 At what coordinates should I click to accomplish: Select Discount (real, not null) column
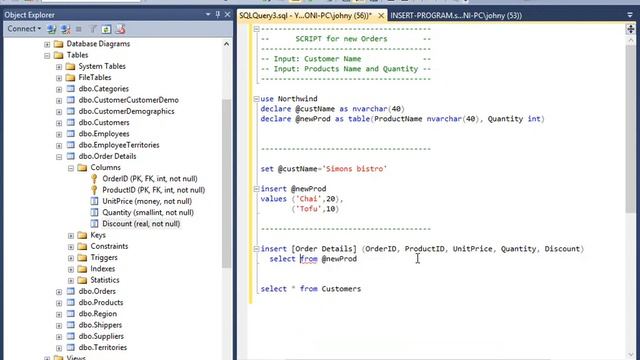point(141,224)
